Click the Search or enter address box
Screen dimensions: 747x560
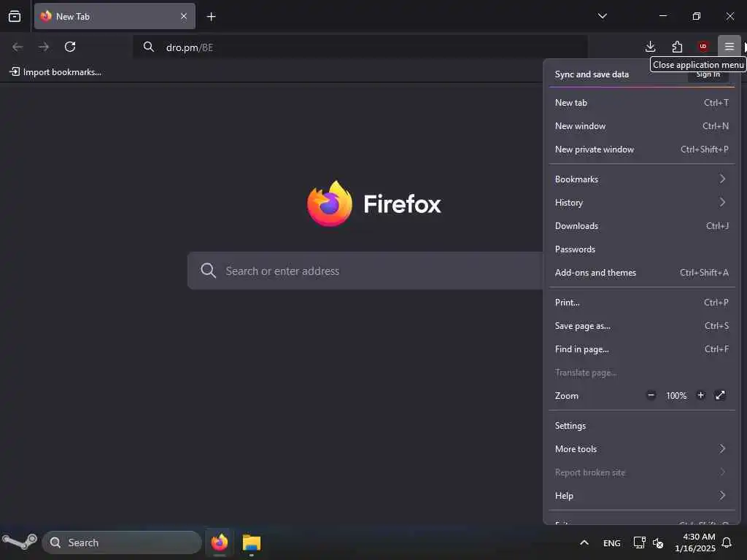point(365,271)
